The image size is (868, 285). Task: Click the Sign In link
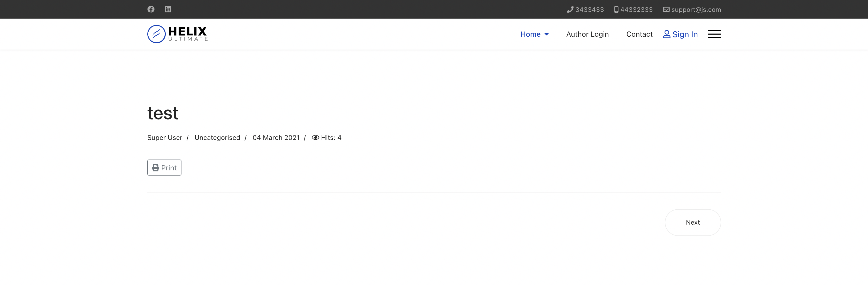tap(685, 34)
